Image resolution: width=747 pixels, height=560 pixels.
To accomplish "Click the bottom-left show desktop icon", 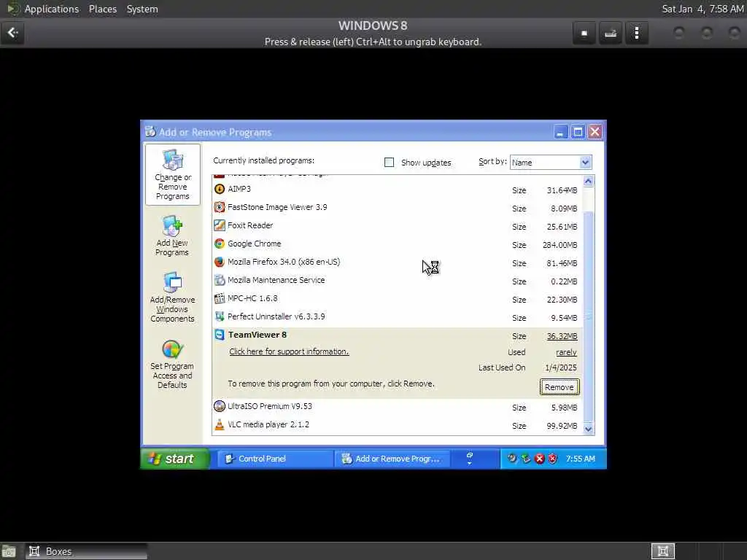I will click(x=9, y=551).
